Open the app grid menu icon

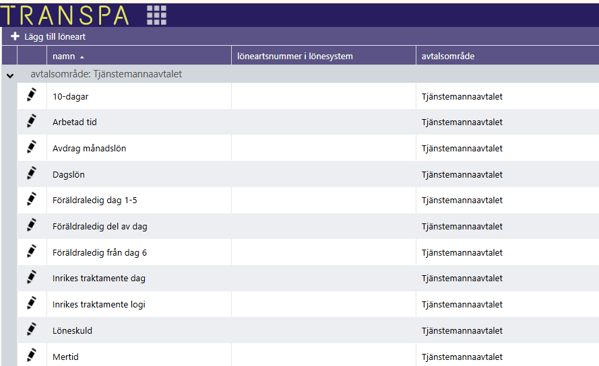coord(157,15)
